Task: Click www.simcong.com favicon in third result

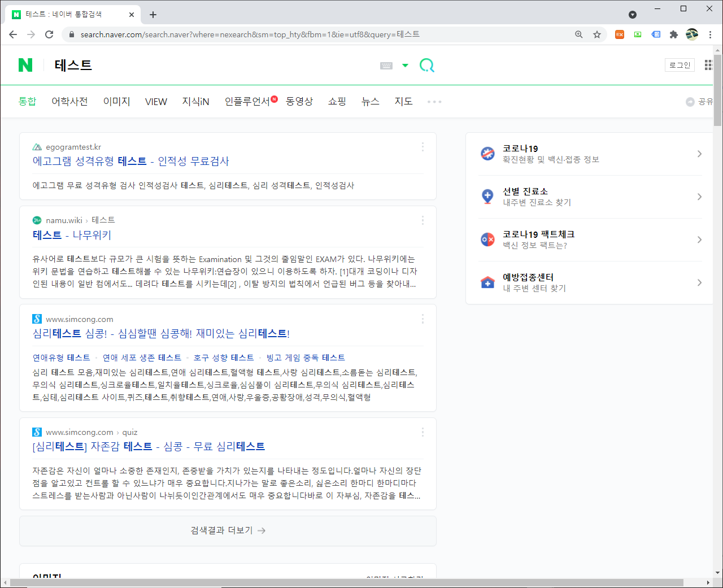Action: tap(37, 319)
